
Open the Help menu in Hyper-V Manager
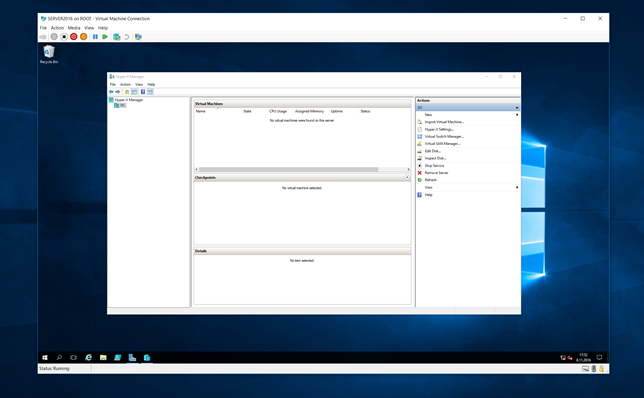151,85
